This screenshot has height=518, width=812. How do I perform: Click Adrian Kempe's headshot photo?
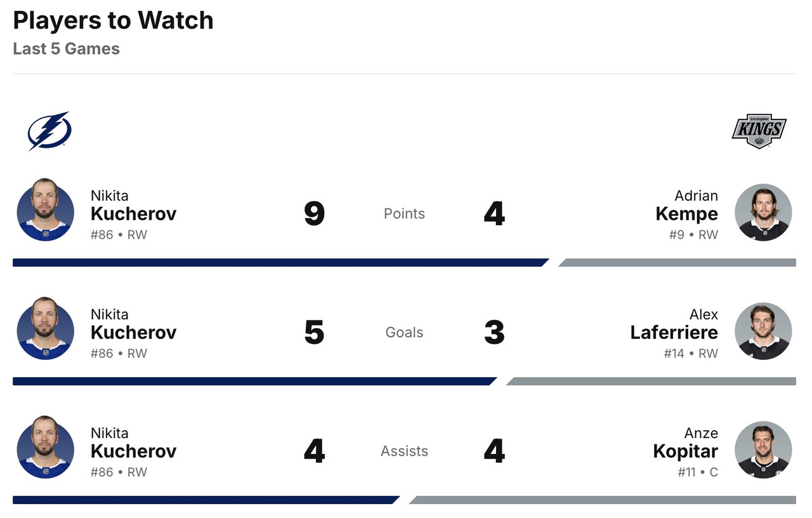763,213
